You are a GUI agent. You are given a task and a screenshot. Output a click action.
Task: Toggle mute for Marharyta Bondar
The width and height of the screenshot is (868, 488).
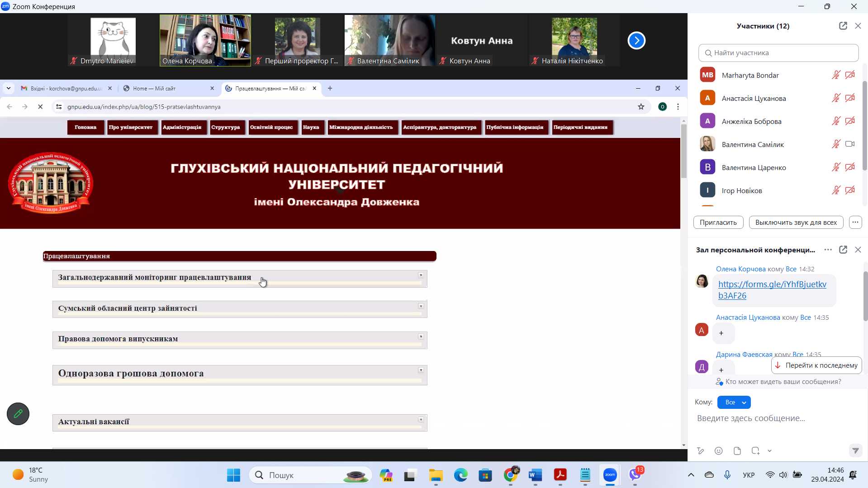pos(836,75)
